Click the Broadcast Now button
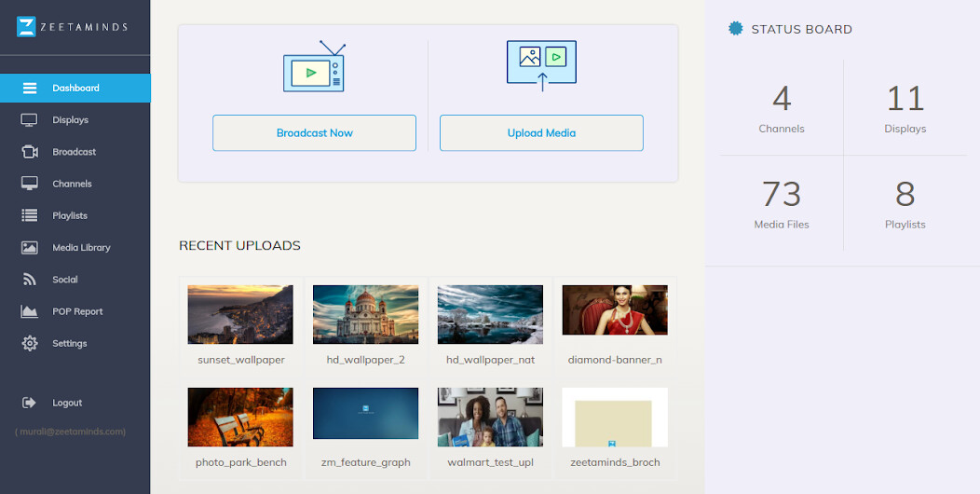 pos(314,132)
